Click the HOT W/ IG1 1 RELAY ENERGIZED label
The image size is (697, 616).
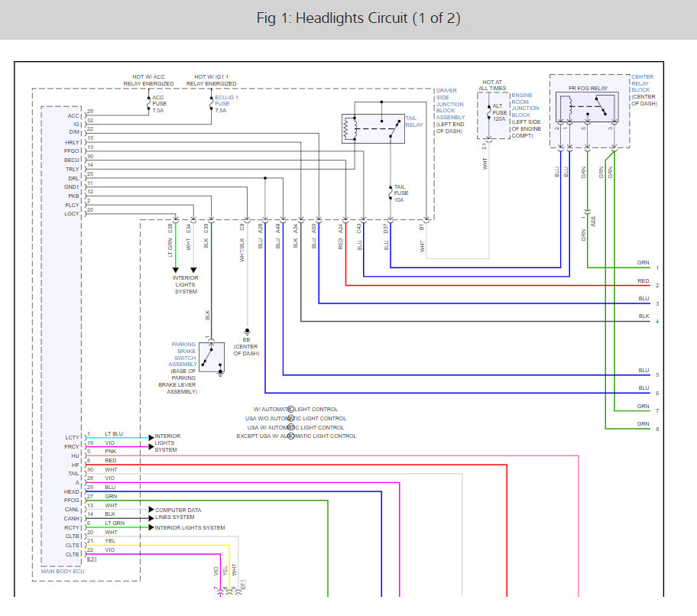211,80
